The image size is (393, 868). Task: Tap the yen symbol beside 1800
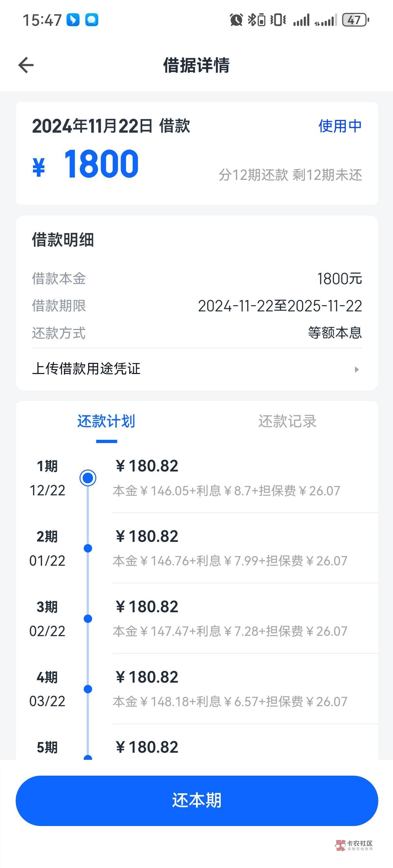coord(39,167)
